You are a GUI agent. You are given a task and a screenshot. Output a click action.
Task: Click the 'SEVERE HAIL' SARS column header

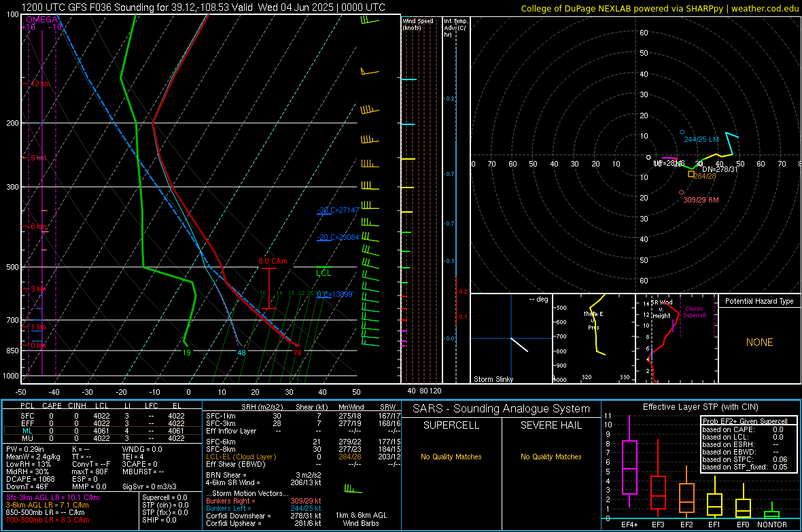pos(551,425)
